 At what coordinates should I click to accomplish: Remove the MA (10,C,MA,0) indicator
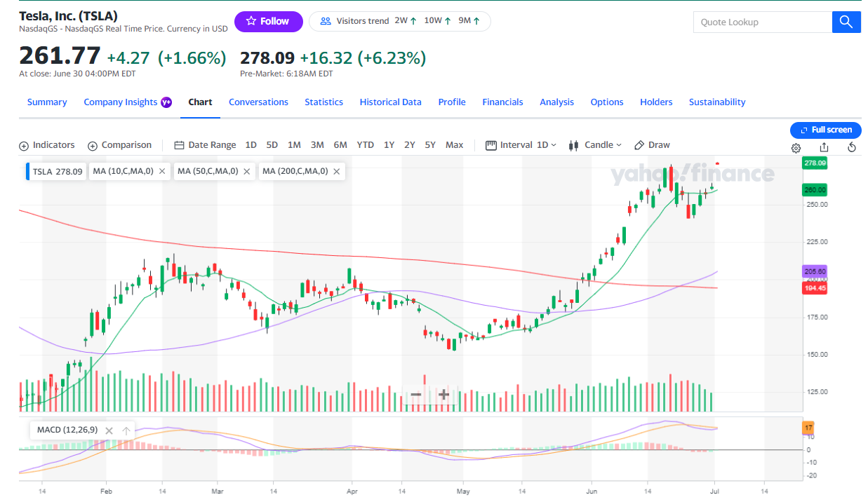click(x=162, y=171)
